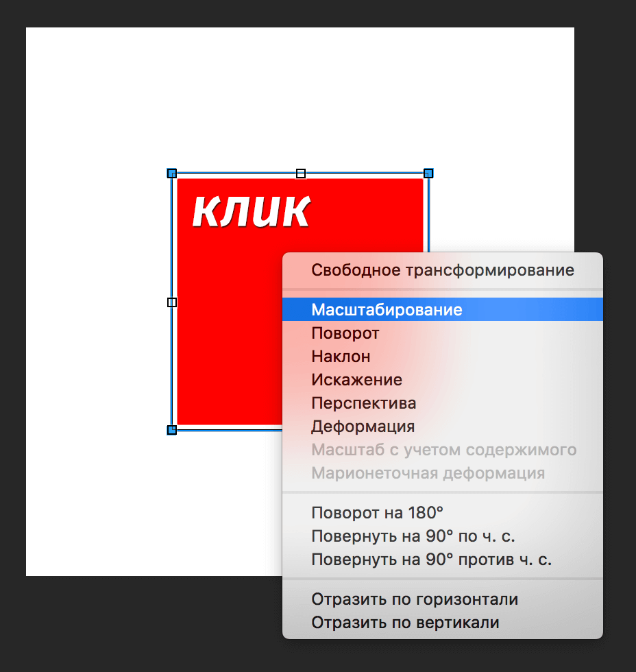636x672 pixels.
Task: Click the word КЛИК on the red square
Action: pos(252,211)
